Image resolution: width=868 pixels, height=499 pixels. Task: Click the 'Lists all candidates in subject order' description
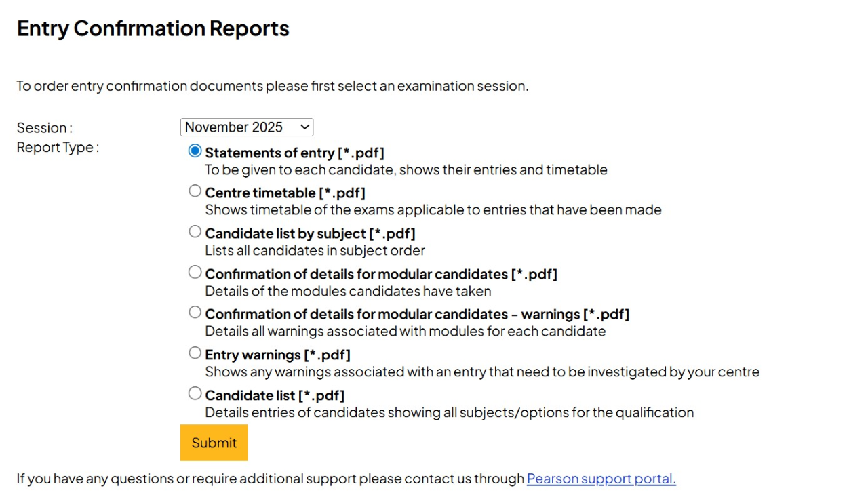point(315,251)
